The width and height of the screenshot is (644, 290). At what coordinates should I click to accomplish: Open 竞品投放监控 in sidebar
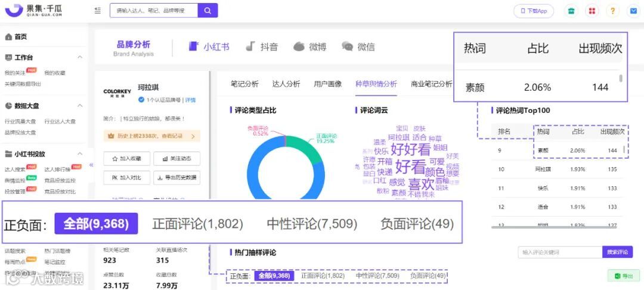[60, 180]
